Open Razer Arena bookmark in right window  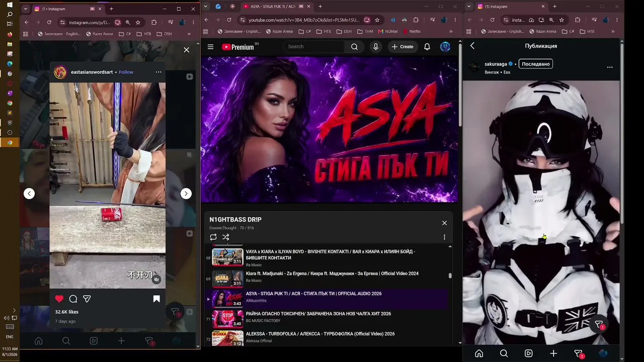click(x=543, y=31)
